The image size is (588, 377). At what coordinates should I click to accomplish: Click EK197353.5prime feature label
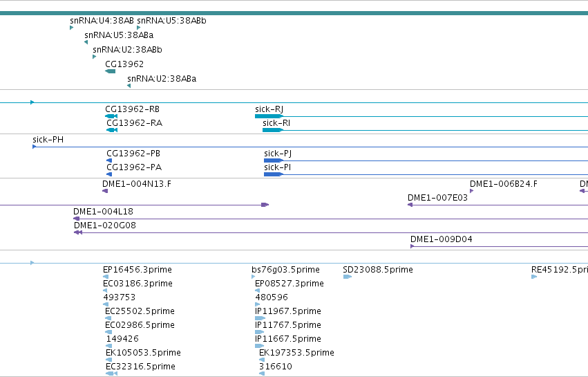pos(296,353)
